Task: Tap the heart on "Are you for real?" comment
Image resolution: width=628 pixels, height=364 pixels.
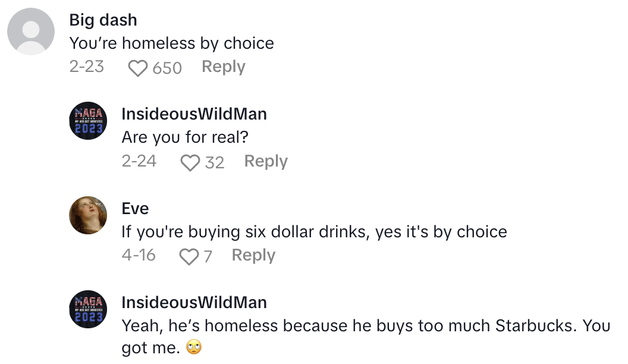Action: [x=190, y=162]
